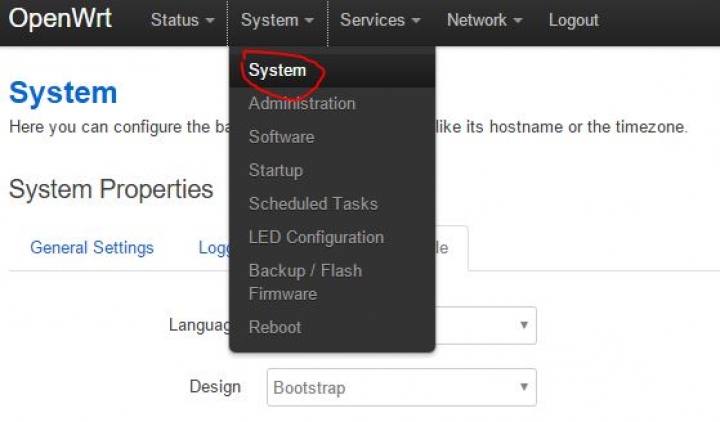Expand the Language select box
This screenshot has width=720, height=422.
click(x=485, y=325)
